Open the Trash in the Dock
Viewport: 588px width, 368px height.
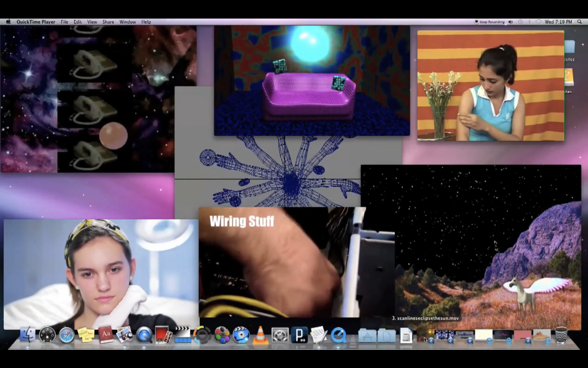(x=561, y=335)
